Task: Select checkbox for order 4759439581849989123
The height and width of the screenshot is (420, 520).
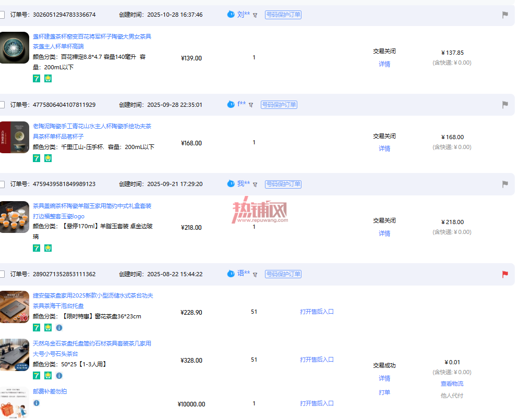Action: tap(2, 184)
